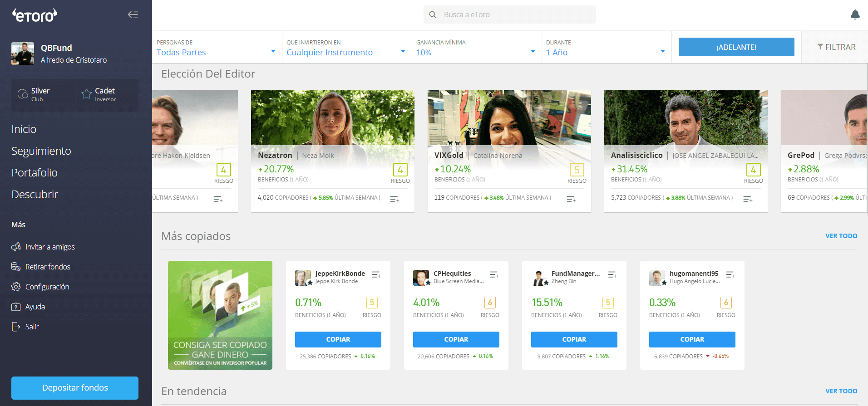868x406 pixels.
Task: Click COPIAR for CPHequities
Action: [x=456, y=339]
